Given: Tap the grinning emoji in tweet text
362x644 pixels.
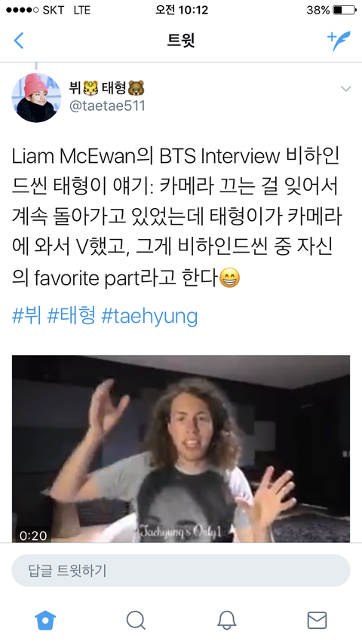Looking at the screenshot, I should click(230, 278).
